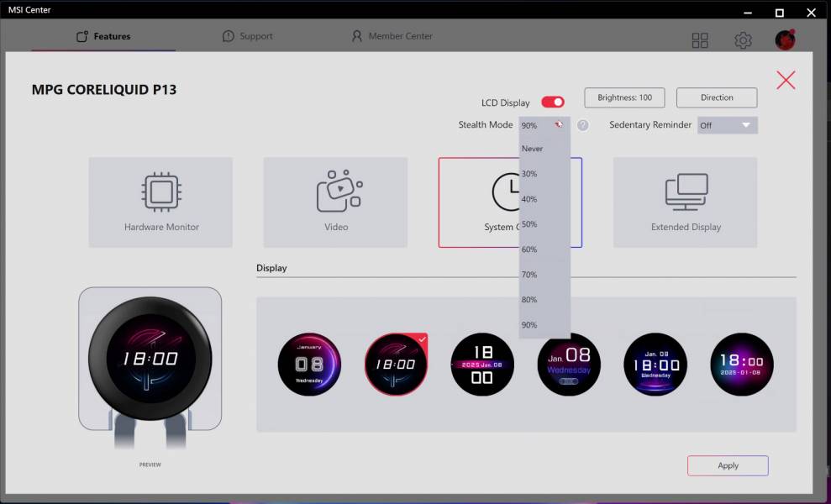Click the user profile avatar
The width and height of the screenshot is (831, 504).
pos(785,39)
